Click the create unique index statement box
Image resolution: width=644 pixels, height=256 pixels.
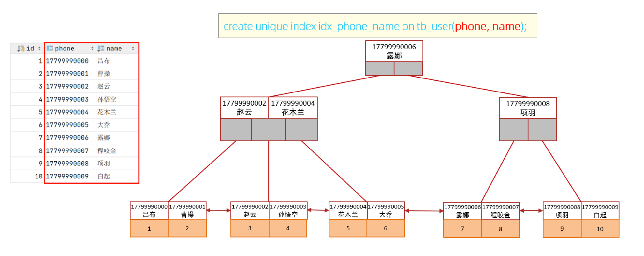coord(378,26)
